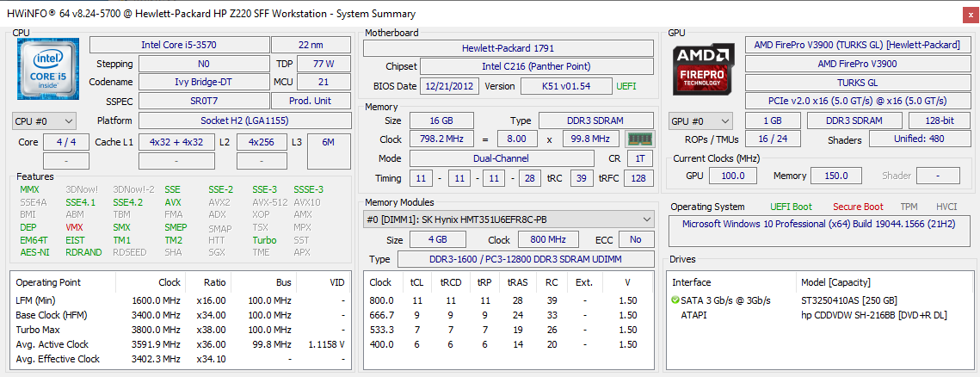Viewport: 980px width, 377px height.
Task: Click the L2 cache 4x256 value
Action: coord(262,142)
